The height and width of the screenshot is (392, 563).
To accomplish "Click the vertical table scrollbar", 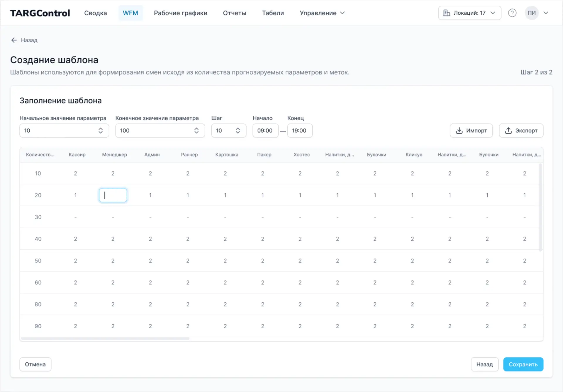I will point(540,207).
